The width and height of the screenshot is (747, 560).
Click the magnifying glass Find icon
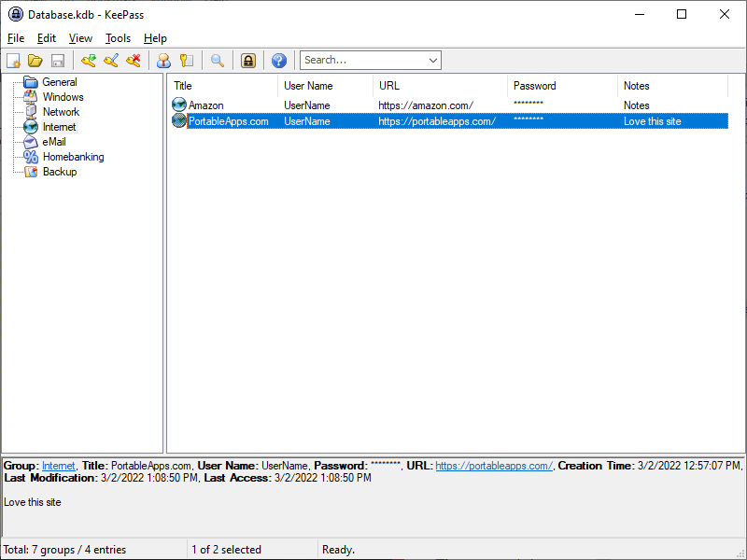(217, 61)
